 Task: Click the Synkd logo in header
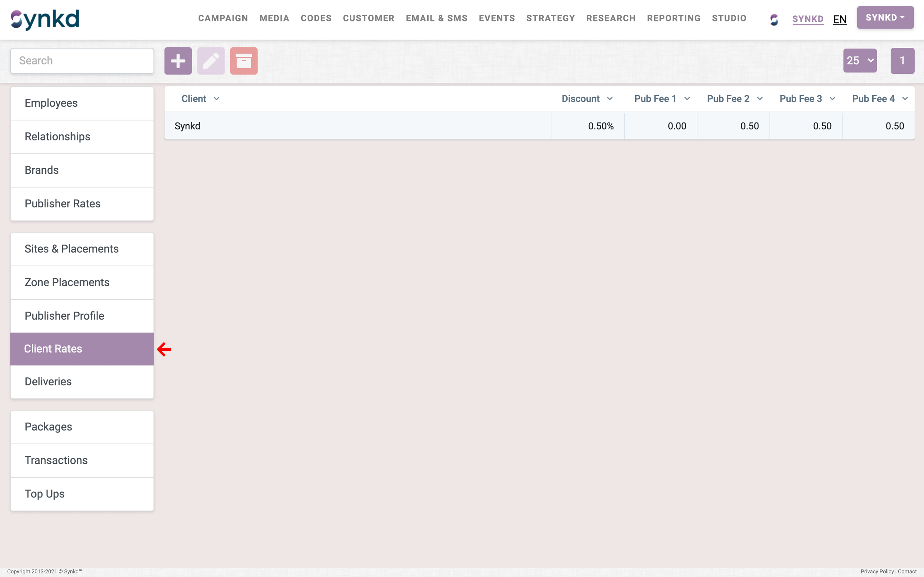[45, 19]
